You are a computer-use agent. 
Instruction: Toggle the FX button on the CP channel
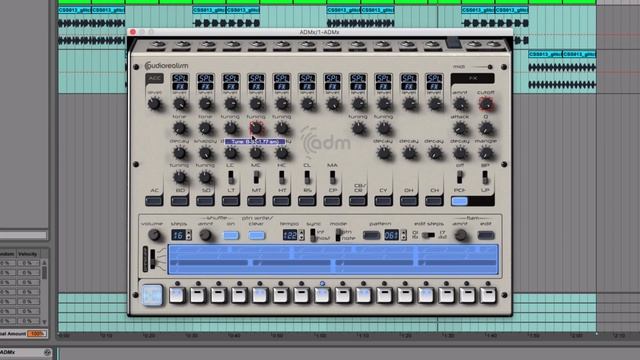click(x=333, y=87)
